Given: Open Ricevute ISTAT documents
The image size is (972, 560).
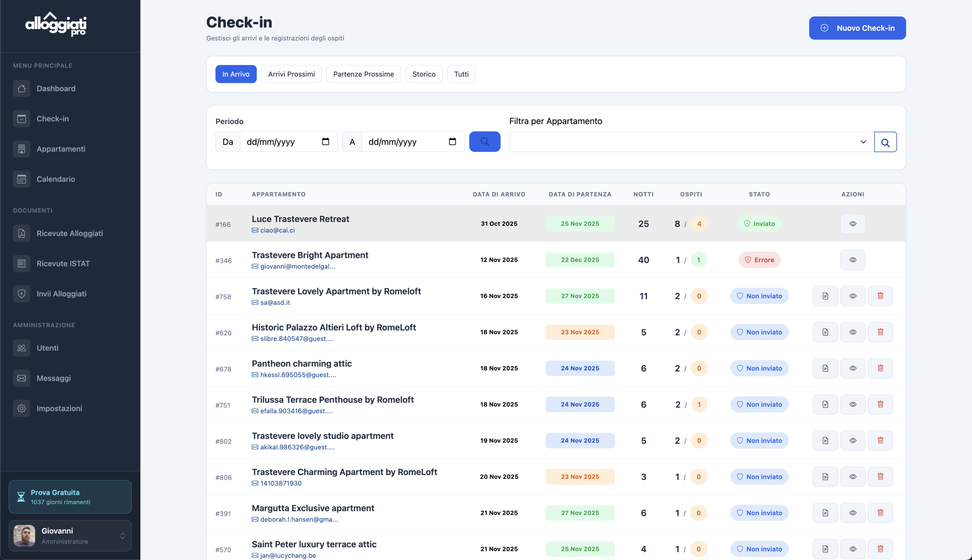Looking at the screenshot, I should pyautogui.click(x=63, y=263).
